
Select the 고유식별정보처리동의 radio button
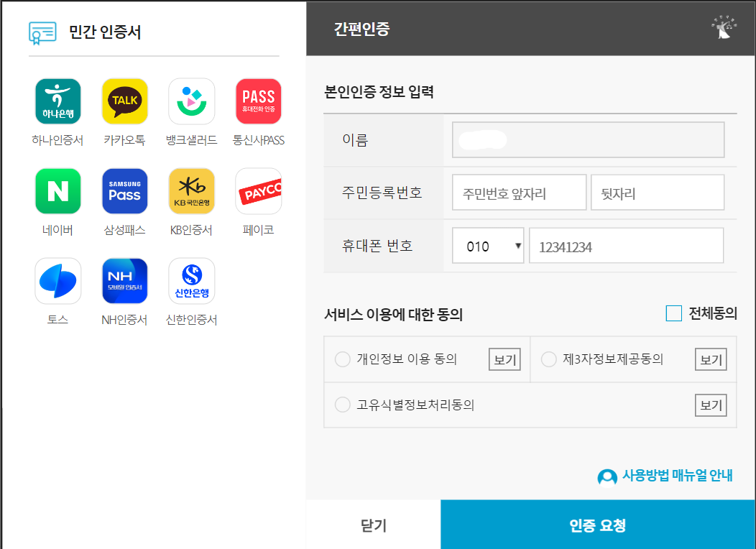pos(342,405)
